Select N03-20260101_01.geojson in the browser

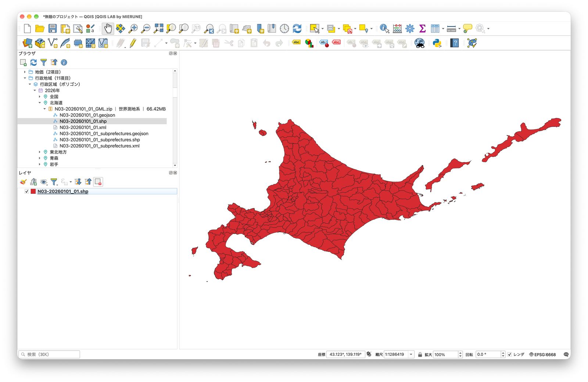[87, 115]
